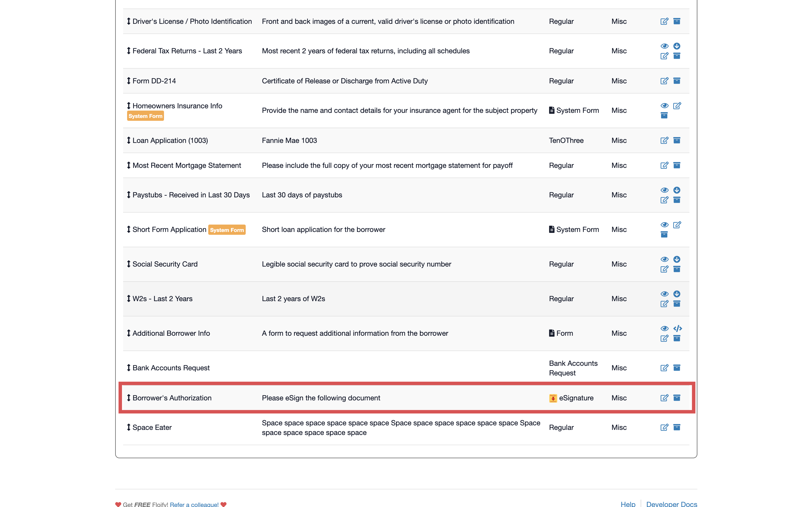The width and height of the screenshot is (812, 507).
Task: Open embed code for Additional Borrower Info
Action: [677, 329]
